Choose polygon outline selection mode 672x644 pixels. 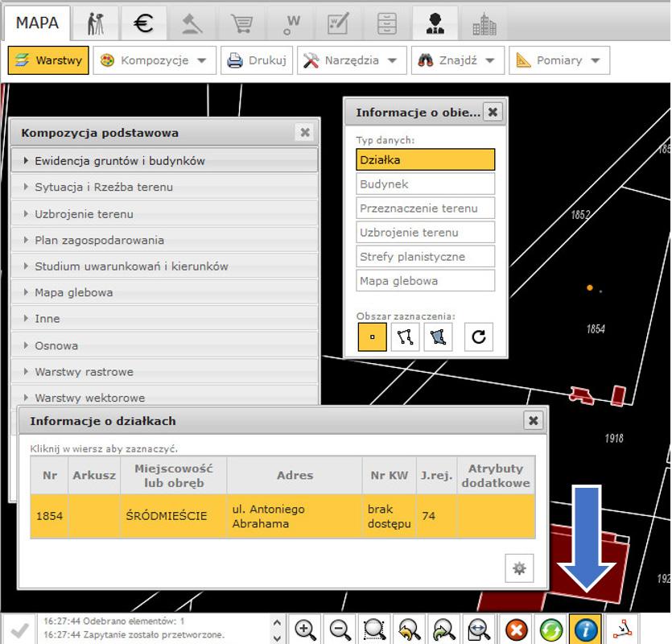[405, 337]
